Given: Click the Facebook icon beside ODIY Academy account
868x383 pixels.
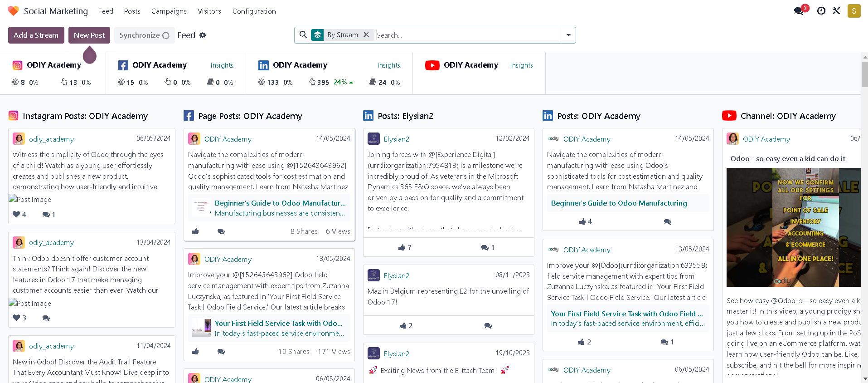Looking at the screenshot, I should point(123,65).
